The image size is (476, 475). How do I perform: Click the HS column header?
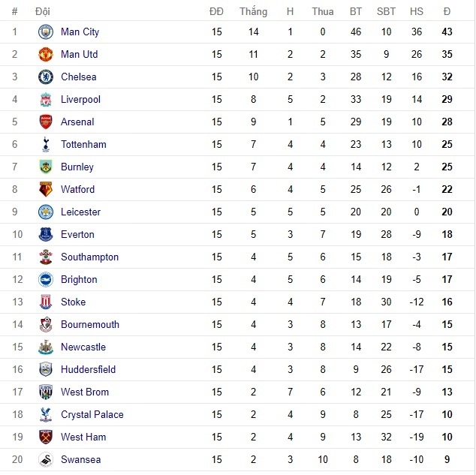[417, 11]
